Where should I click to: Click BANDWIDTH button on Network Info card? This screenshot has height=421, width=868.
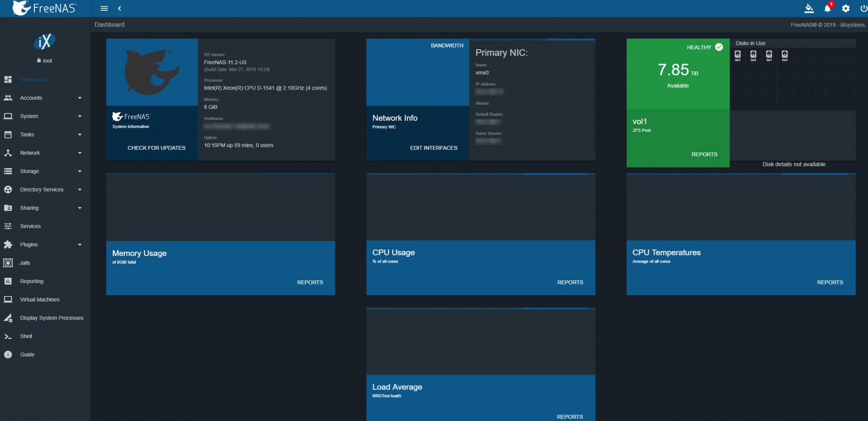[447, 46]
